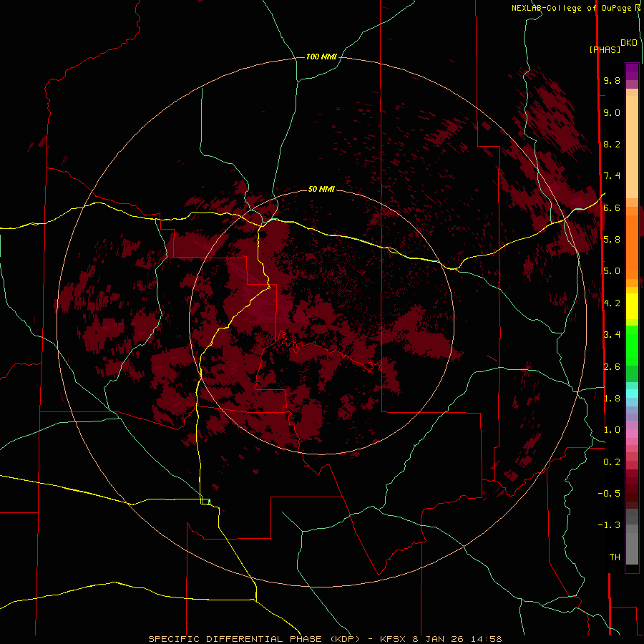Viewport: 644px width, 644px height.
Task: Pick the peach band of the color scale
Action: [632, 147]
